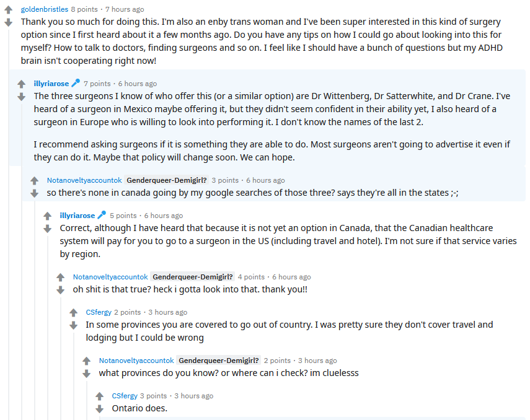The image size is (530, 420).
Task: Open Notanoveltyaccountok profile on 3 points comment
Action: coord(84,180)
